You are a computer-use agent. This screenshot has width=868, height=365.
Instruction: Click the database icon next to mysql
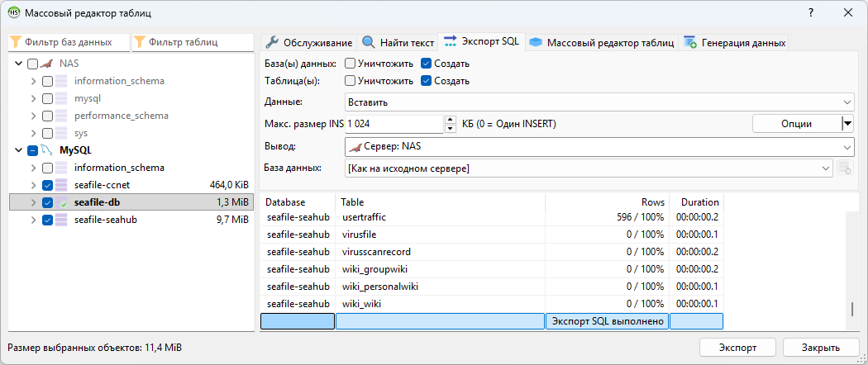pos(61,98)
